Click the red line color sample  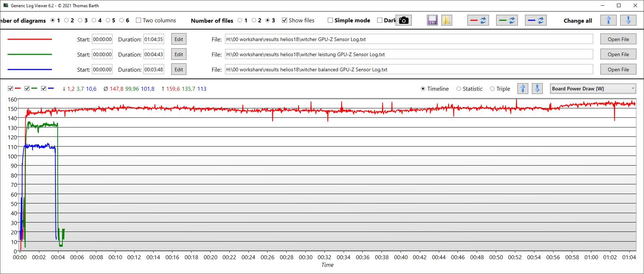30,39
